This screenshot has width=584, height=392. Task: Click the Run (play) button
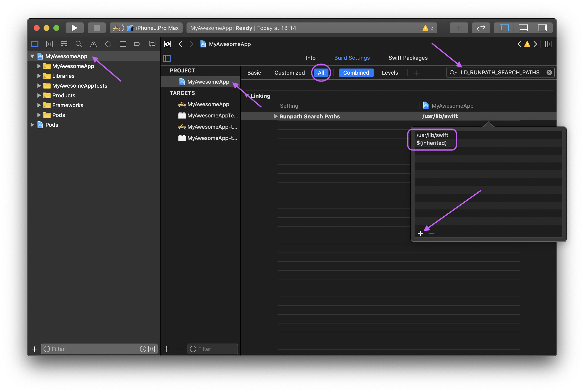tap(74, 28)
